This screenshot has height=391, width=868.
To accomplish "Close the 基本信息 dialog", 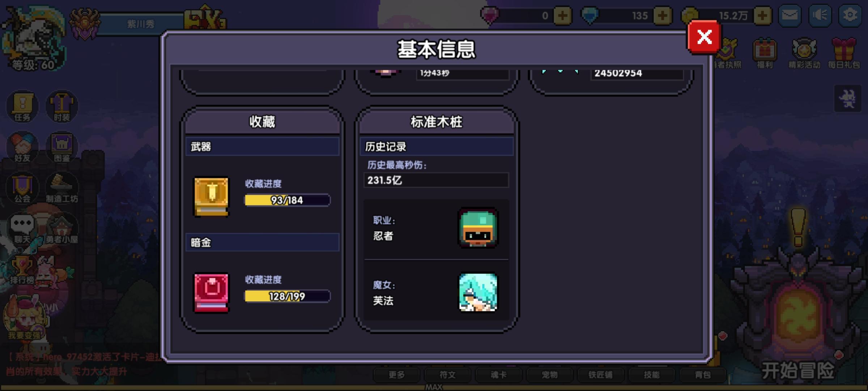I will [x=704, y=37].
